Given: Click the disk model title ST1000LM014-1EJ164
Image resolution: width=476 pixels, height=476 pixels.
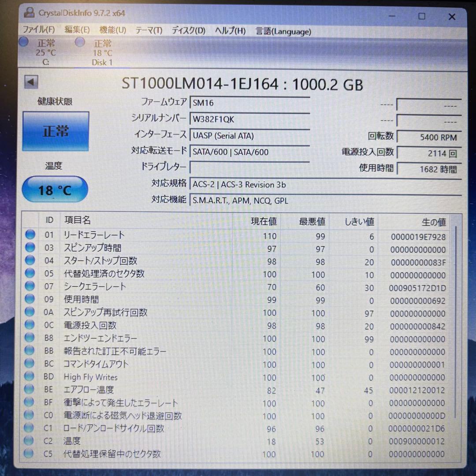Looking at the screenshot, I should coord(200,83).
